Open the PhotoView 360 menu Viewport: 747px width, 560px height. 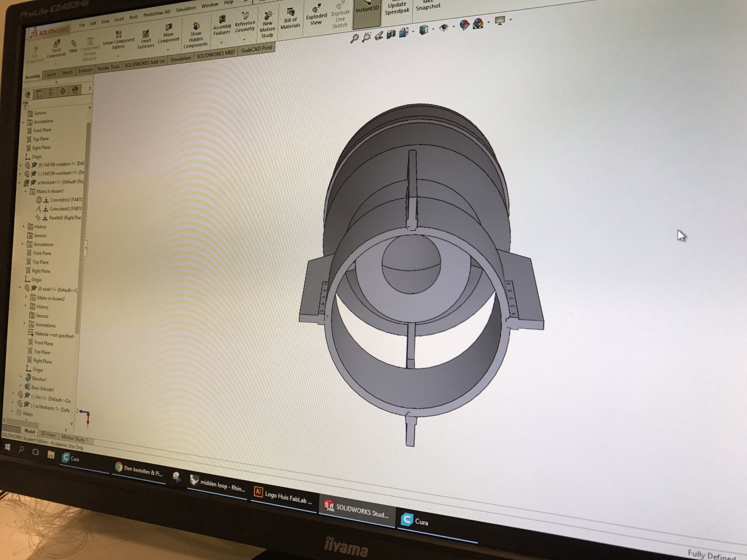[156, 14]
